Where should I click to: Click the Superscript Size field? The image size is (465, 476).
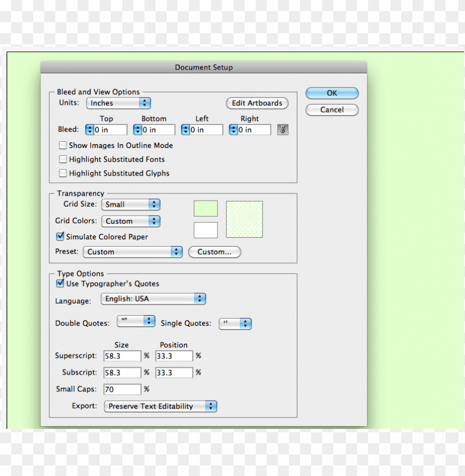pyautogui.click(x=122, y=356)
